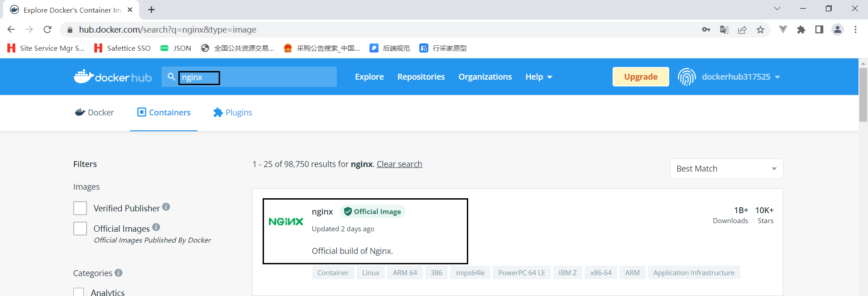Click the page vertical scrollbar thumb
This screenshot has width=868, height=296.
863,95
